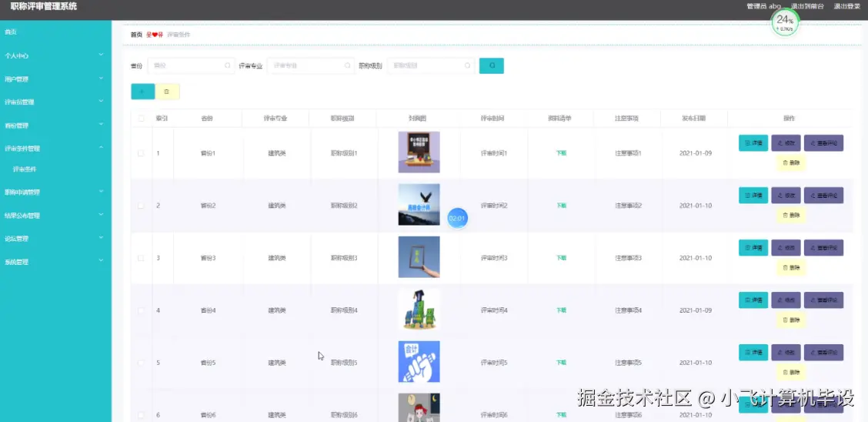Click 退出登录 in the top bar
Image resolution: width=868 pixels, height=422 pixels.
point(847,7)
